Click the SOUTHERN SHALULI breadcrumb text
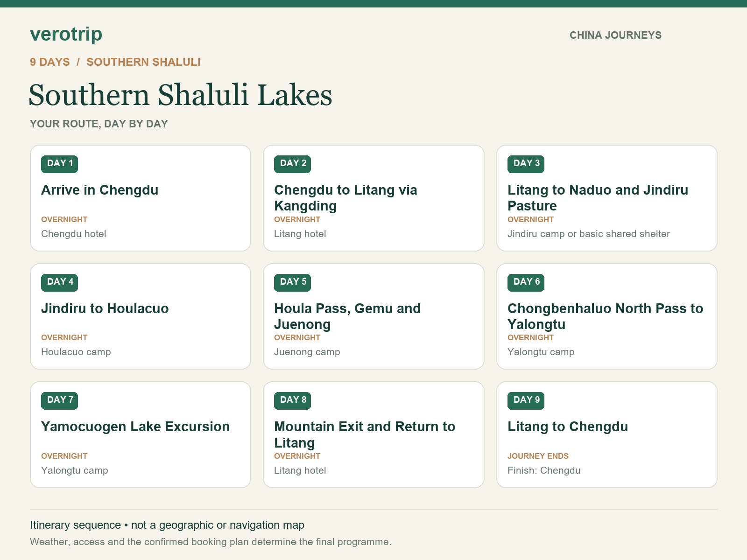Image resolution: width=747 pixels, height=560 pixels. coord(143,62)
